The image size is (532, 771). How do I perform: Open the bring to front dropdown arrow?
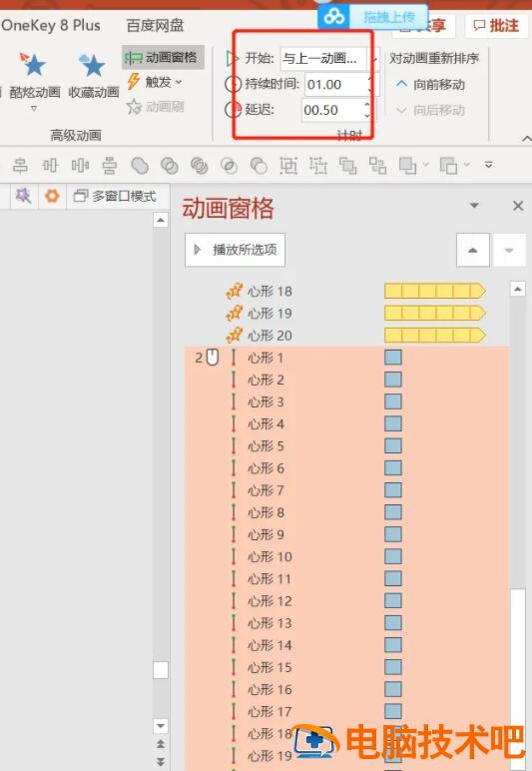pyautogui.click(x=425, y=164)
